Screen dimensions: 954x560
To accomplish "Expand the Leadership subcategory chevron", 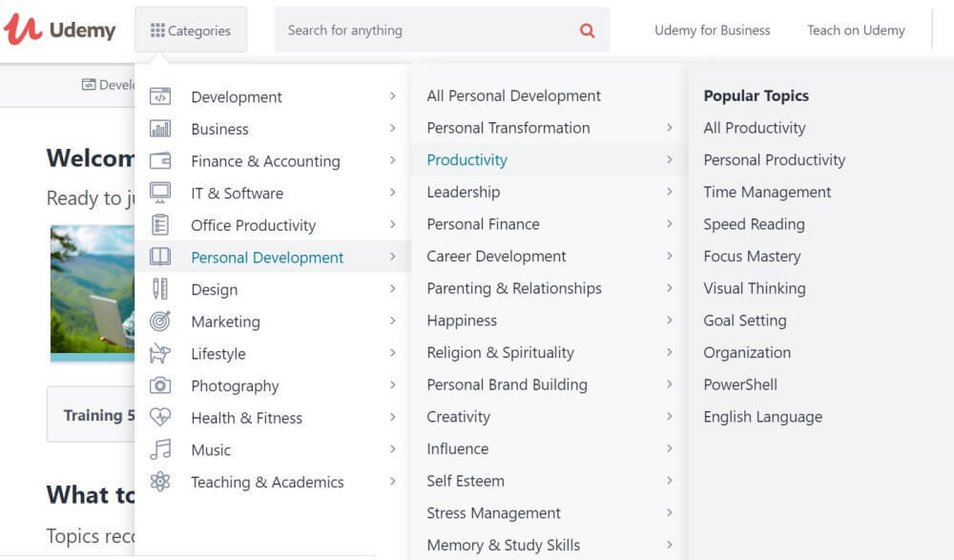I will (x=670, y=192).
